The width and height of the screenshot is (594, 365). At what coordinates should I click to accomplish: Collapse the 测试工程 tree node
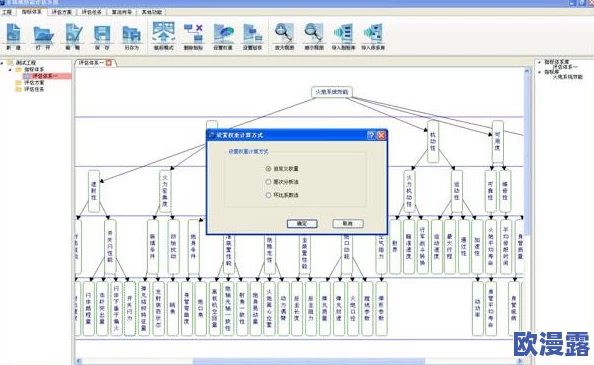(3, 63)
